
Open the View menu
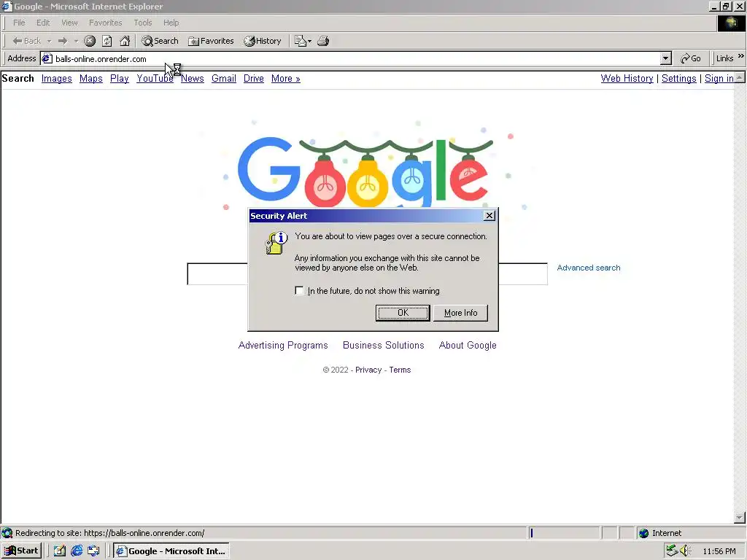(x=69, y=23)
